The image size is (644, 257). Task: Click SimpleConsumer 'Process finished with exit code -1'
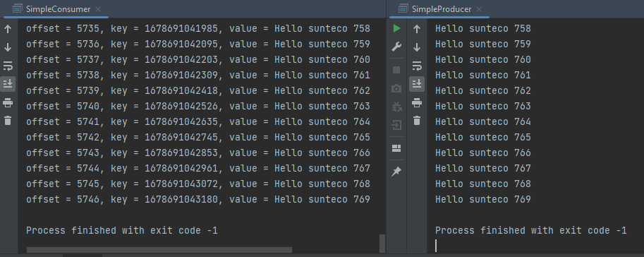122,231
